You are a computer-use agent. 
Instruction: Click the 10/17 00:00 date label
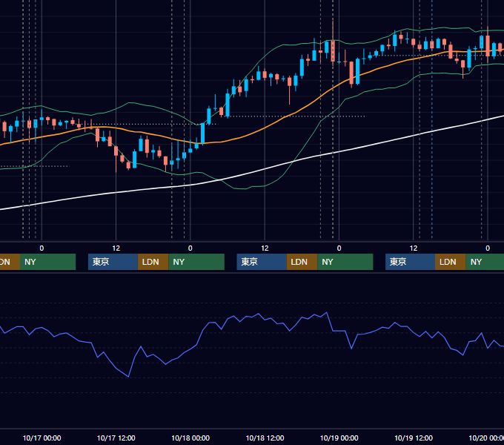[42, 438]
